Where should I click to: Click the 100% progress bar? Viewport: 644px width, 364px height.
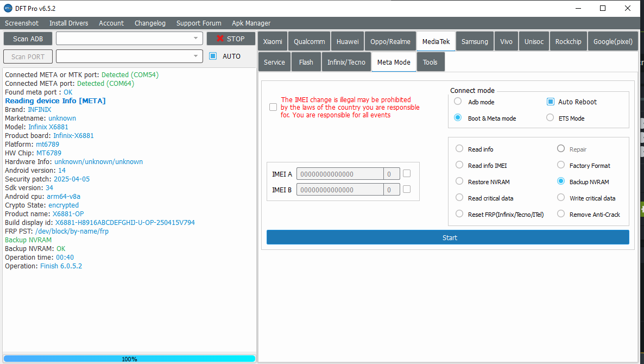coord(129,359)
